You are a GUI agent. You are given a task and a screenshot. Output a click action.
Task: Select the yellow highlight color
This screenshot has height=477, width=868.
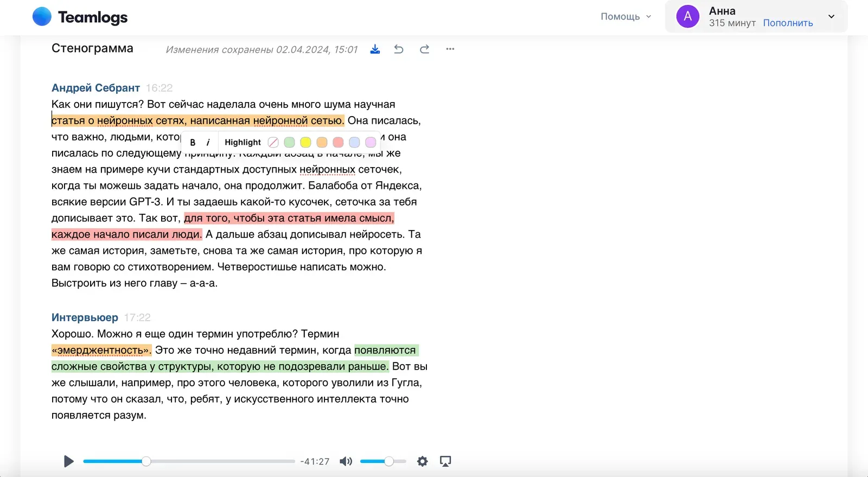click(x=306, y=142)
